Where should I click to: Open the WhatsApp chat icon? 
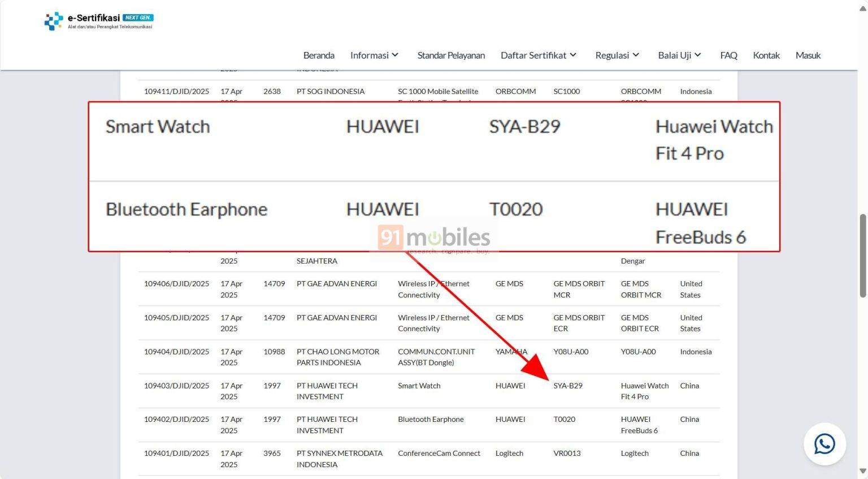tap(824, 445)
